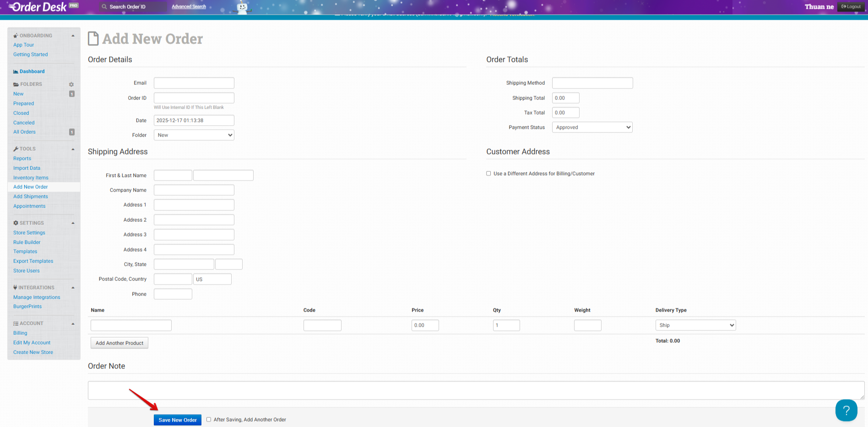
Task: Collapse the Onboarding sidebar section
Action: click(x=73, y=36)
